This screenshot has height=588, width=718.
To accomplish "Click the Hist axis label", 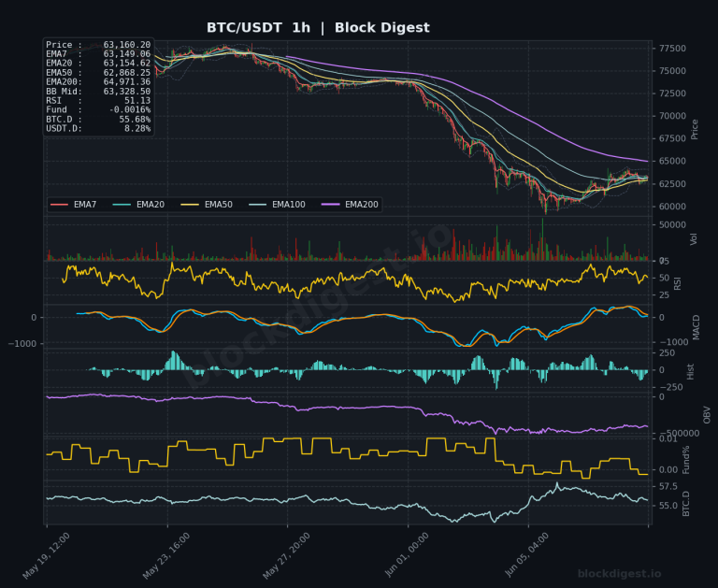I will click(691, 371).
